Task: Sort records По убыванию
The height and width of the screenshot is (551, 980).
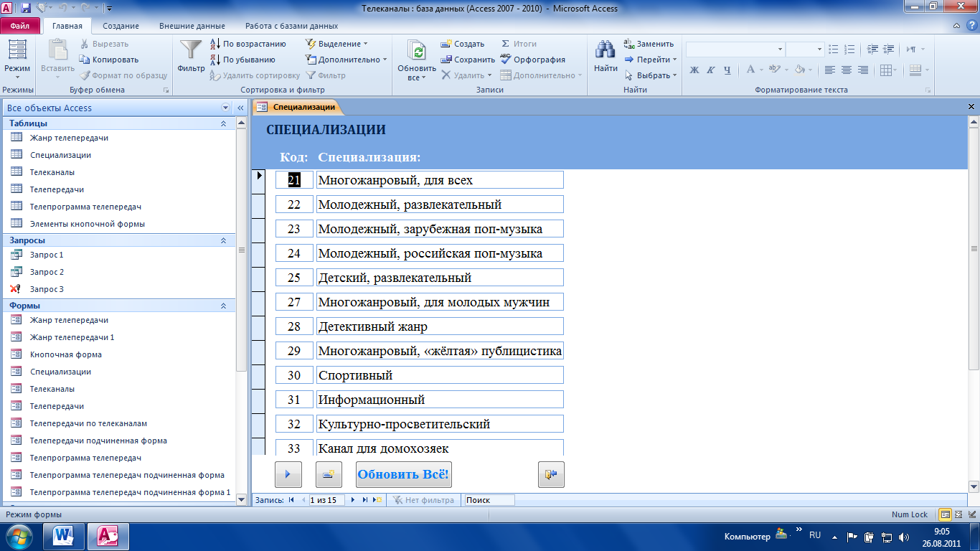Action: [x=242, y=60]
